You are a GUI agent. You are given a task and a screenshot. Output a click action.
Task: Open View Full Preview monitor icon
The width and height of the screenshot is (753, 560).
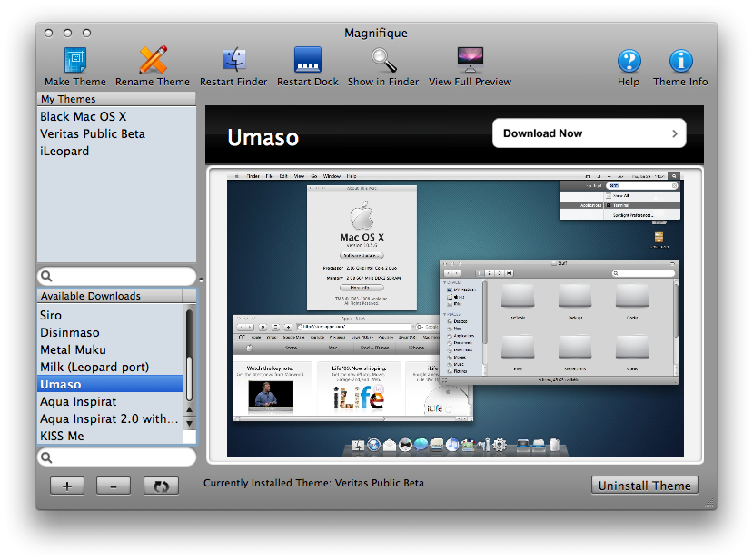coord(471,60)
